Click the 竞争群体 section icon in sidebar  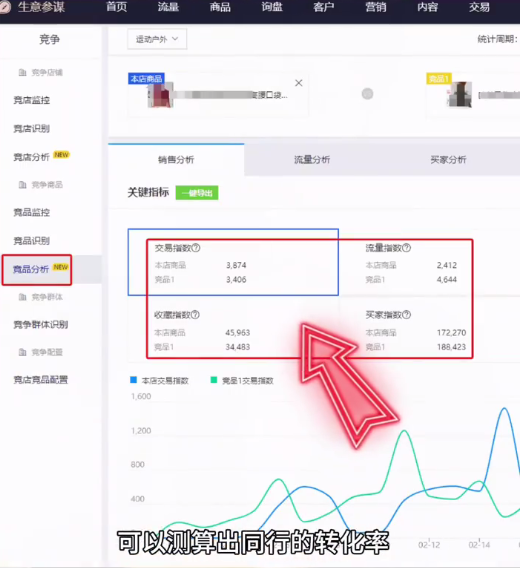22,297
